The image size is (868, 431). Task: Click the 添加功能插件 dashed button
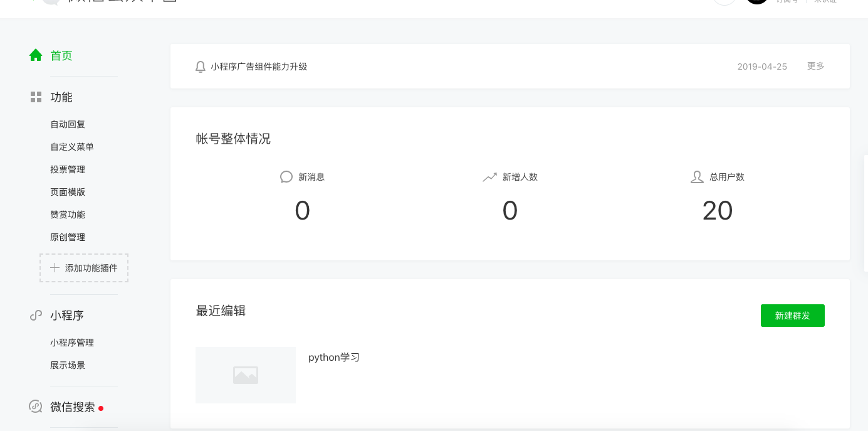(83, 267)
